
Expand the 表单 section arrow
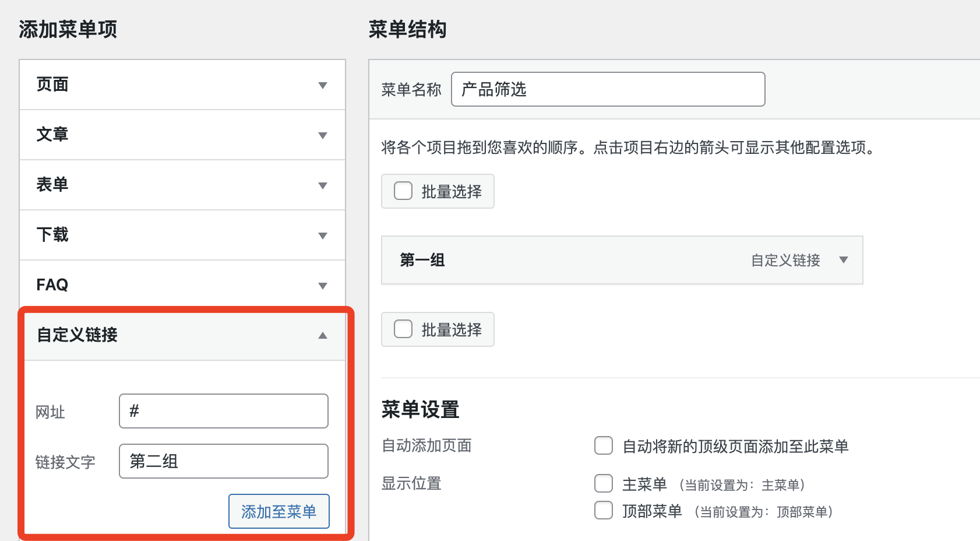(x=323, y=185)
